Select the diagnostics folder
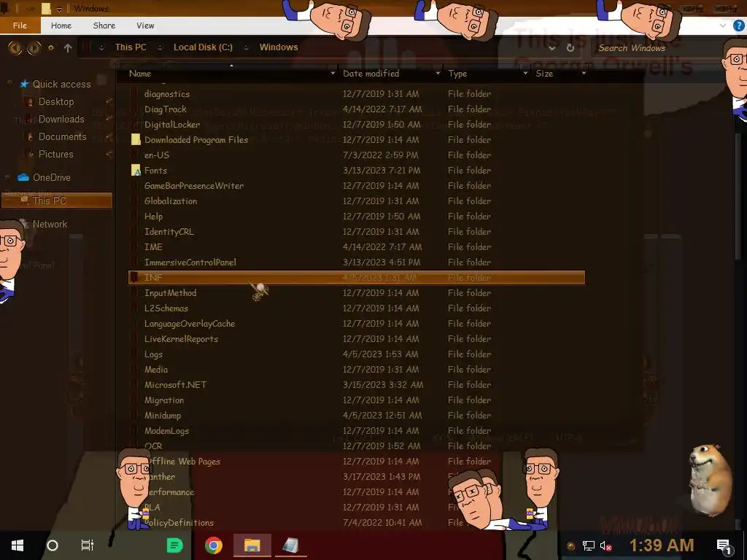The height and width of the screenshot is (560, 747). click(167, 94)
